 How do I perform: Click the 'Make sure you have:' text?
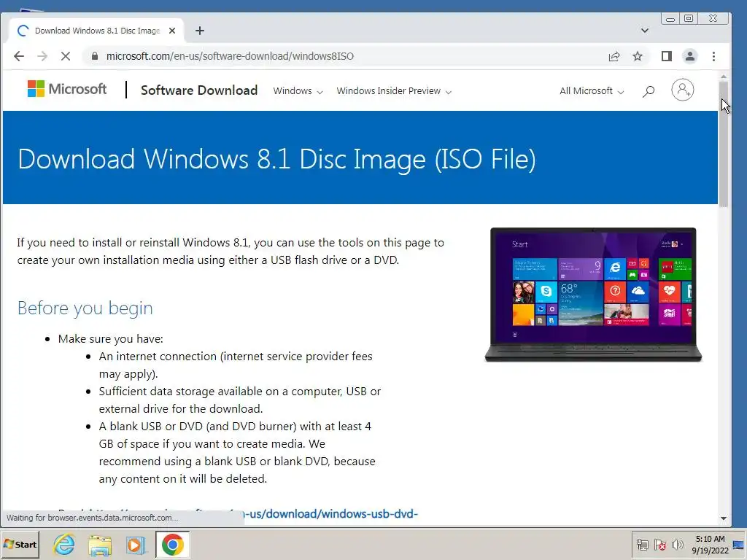111,338
